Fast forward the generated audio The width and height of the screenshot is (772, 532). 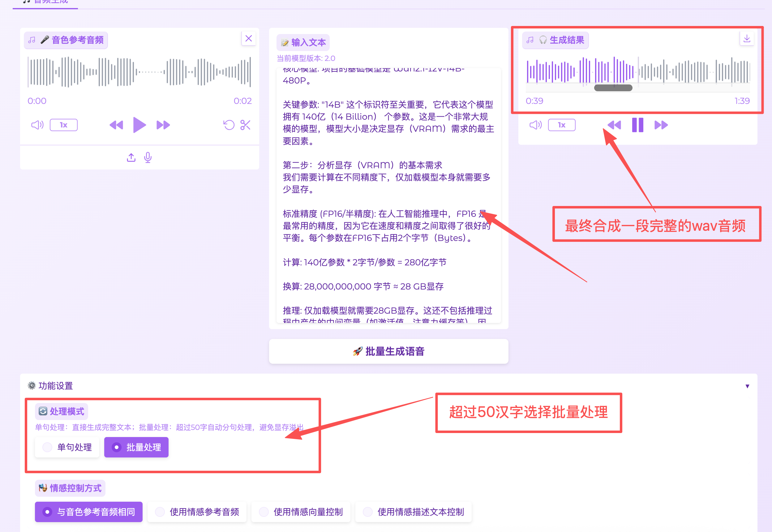point(661,125)
